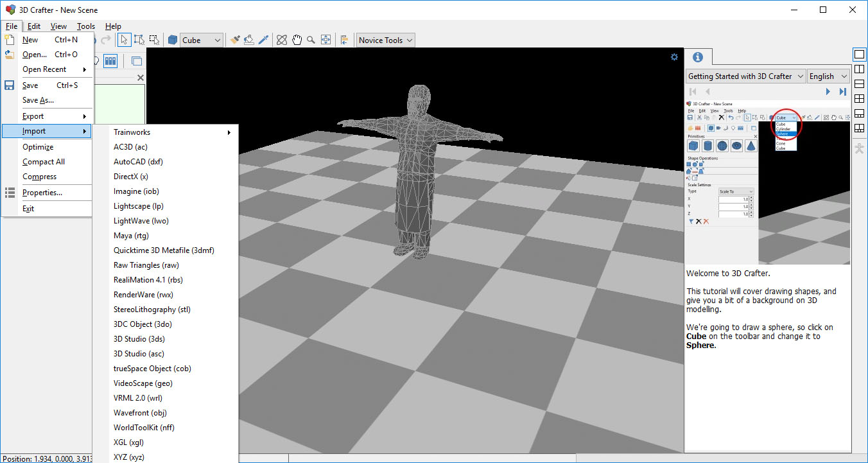Jump to last tutorial step
Image resolution: width=868 pixels, height=463 pixels.
click(843, 92)
